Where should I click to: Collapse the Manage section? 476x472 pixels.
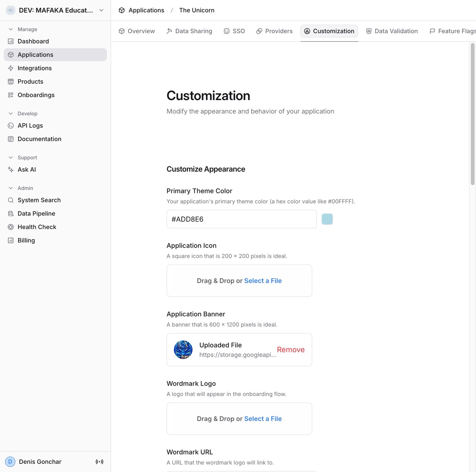11,29
